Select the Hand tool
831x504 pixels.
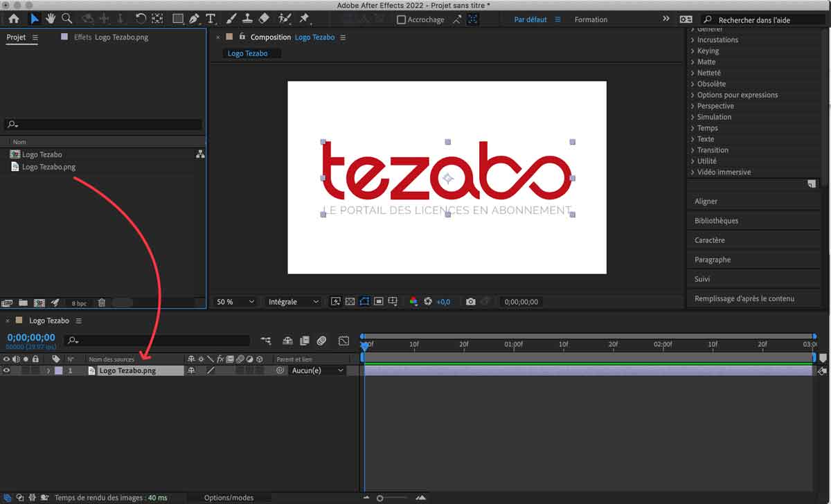click(x=51, y=19)
